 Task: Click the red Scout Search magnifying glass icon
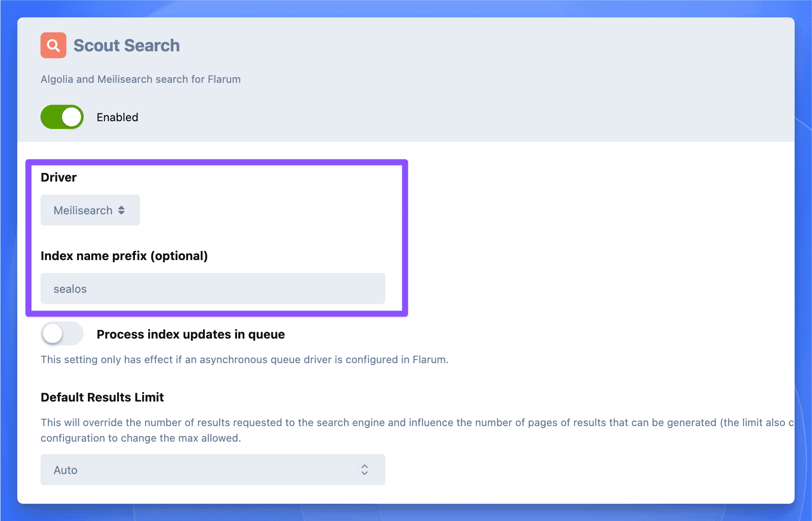click(x=53, y=45)
